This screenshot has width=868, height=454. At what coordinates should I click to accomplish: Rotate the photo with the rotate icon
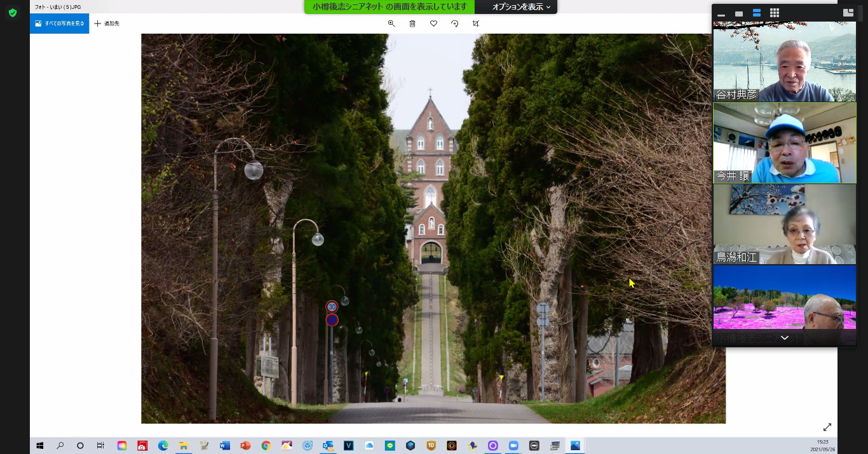click(x=454, y=23)
